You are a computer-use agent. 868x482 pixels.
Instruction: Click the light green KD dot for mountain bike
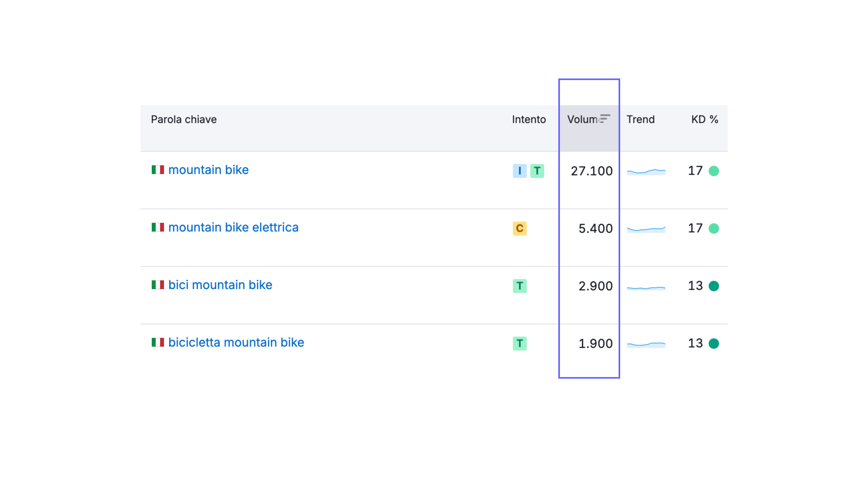(x=714, y=171)
